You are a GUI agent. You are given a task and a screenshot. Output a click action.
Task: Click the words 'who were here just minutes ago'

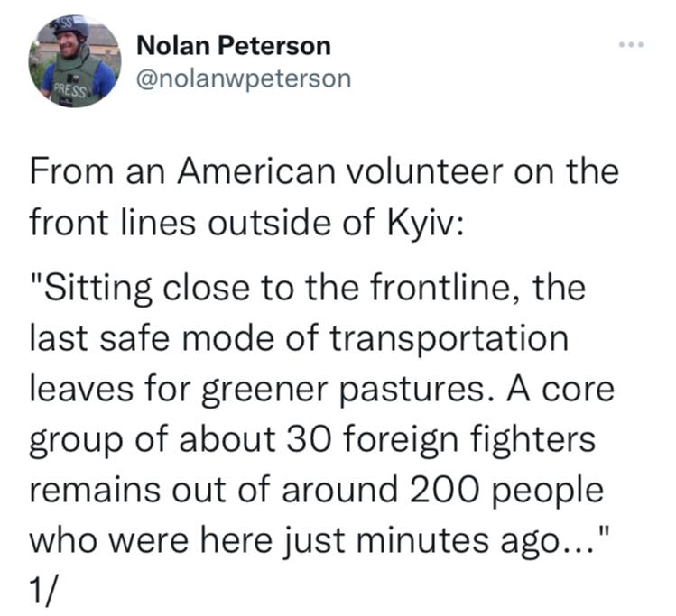(293, 540)
